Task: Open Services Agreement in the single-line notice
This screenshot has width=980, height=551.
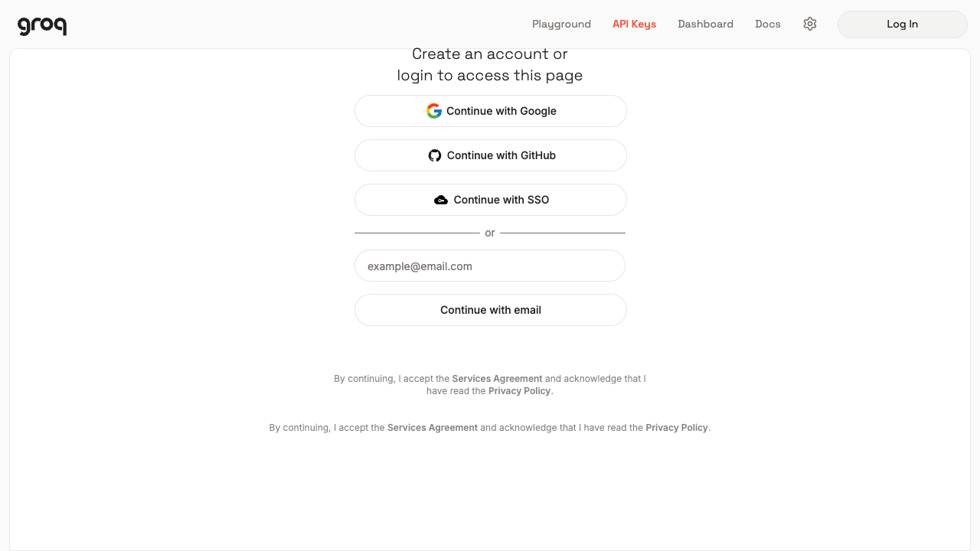Action: point(433,428)
